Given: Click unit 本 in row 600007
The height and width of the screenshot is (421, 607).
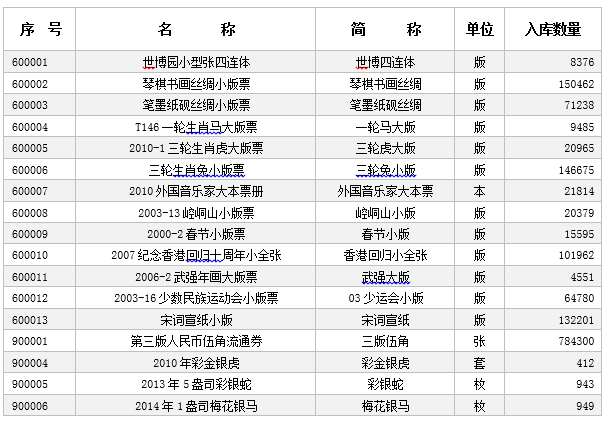Looking at the screenshot, I should click(480, 191).
